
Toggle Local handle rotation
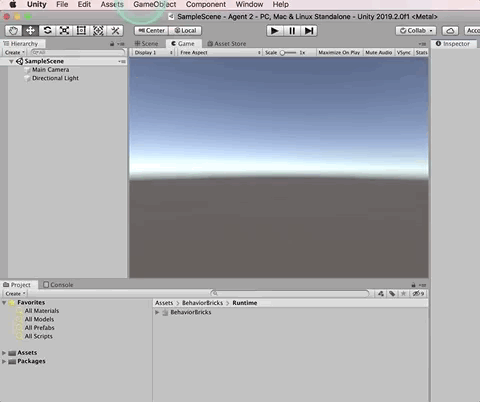pyautogui.click(x=185, y=31)
